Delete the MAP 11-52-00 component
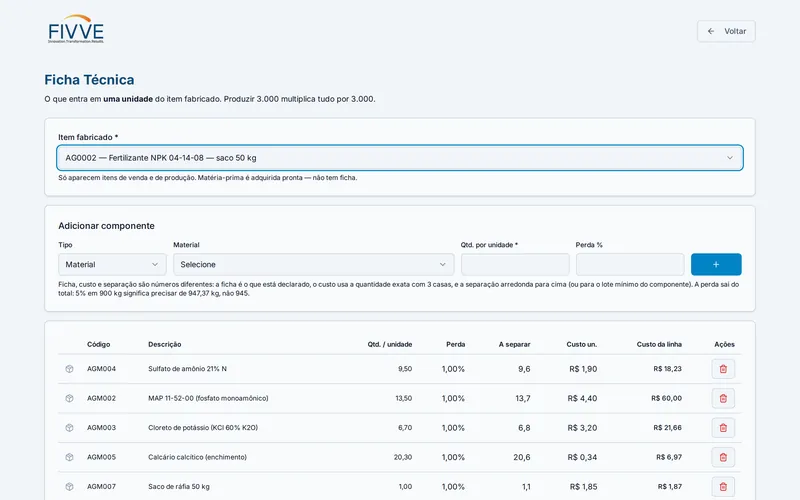800x500 pixels. pyautogui.click(x=723, y=398)
